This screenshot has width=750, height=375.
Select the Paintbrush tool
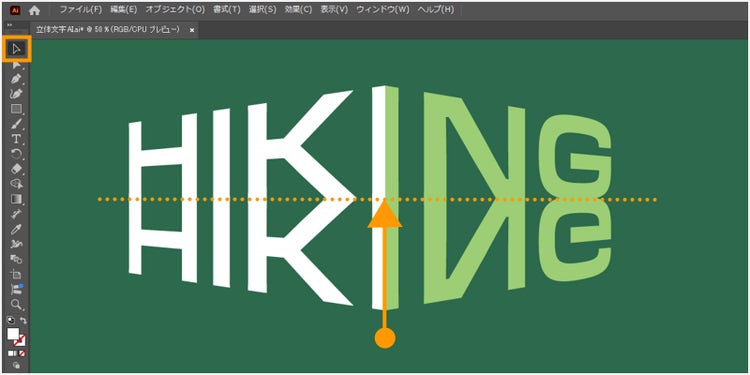(17, 124)
